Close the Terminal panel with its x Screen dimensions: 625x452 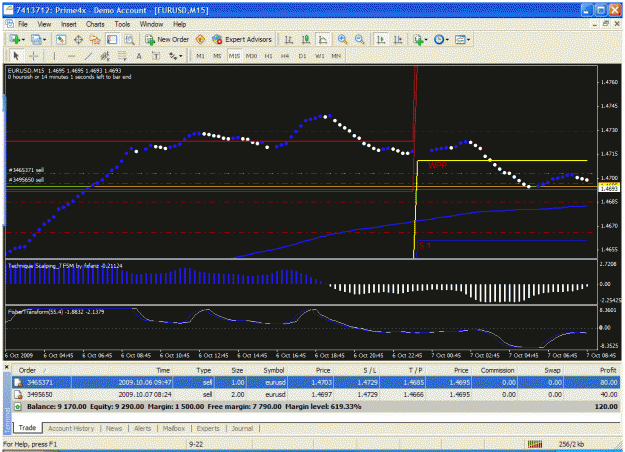click(6, 366)
